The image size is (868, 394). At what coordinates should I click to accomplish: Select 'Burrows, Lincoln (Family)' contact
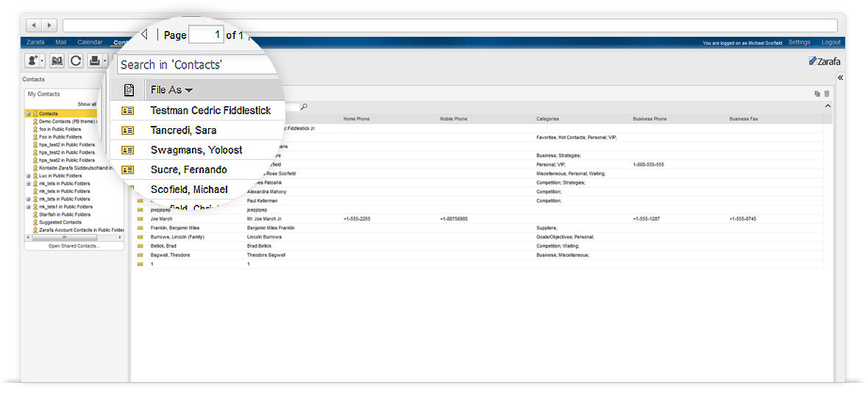coord(178,236)
